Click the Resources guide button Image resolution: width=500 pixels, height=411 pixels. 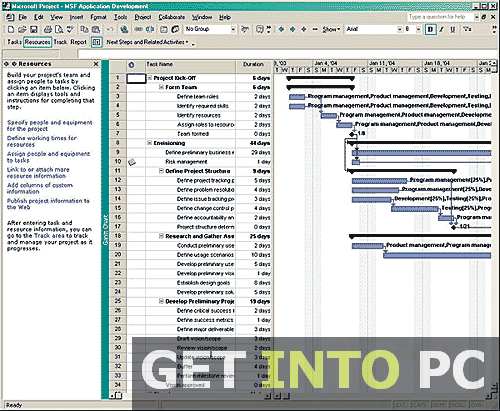[x=37, y=42]
